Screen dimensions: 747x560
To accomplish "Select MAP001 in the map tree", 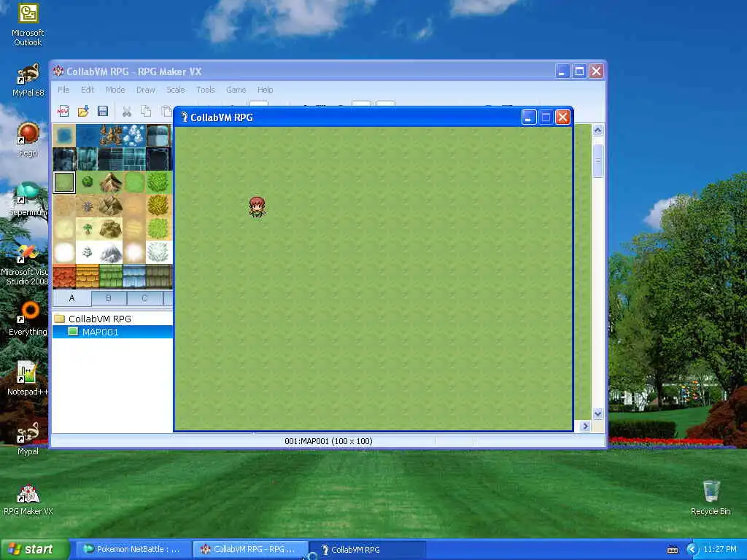I will pos(100,332).
